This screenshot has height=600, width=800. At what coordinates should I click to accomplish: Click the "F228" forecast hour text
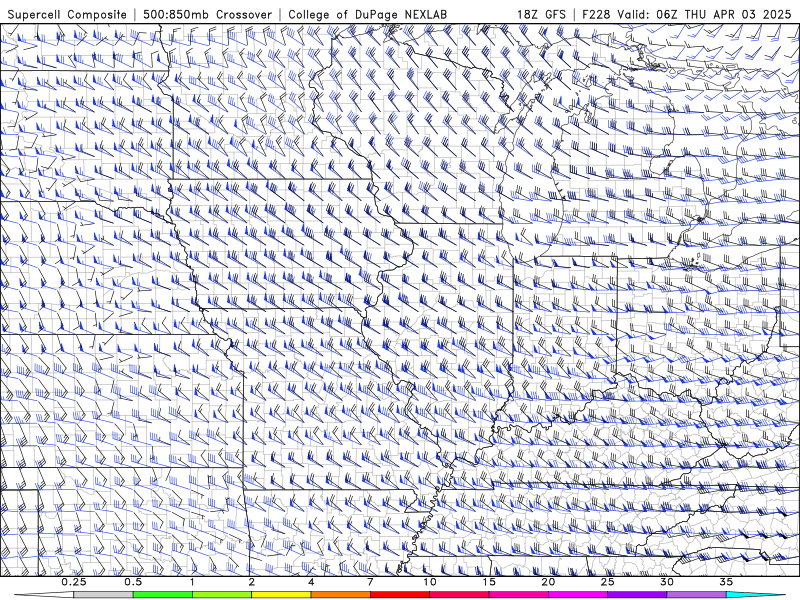click(x=596, y=14)
